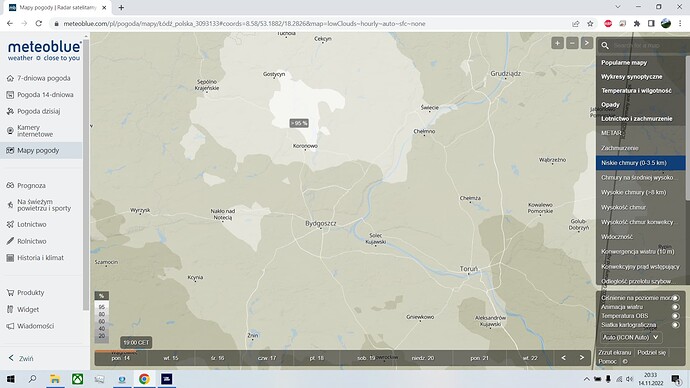Open the Lotnictwo sidebar icon
The width and height of the screenshot is (690, 388).
click(10, 224)
